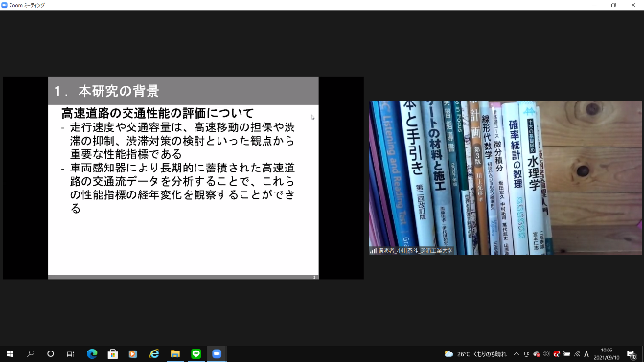Launch Internet Explorer from taskbar
The height and width of the screenshot is (362, 644).
click(x=154, y=353)
